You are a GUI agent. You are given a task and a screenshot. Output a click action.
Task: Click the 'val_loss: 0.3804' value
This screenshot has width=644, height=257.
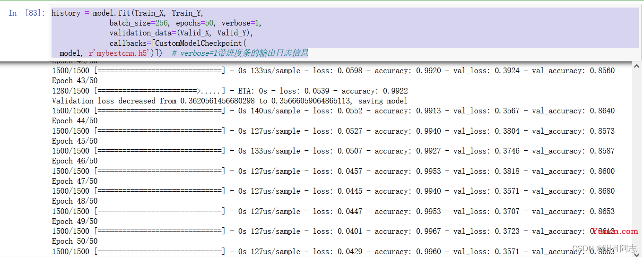coord(486,131)
